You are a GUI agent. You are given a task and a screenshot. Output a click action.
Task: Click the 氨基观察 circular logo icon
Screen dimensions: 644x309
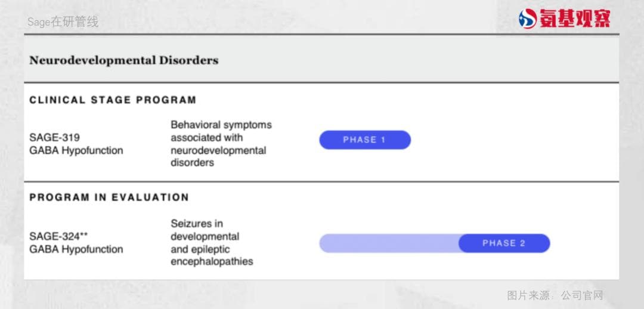pos(528,18)
